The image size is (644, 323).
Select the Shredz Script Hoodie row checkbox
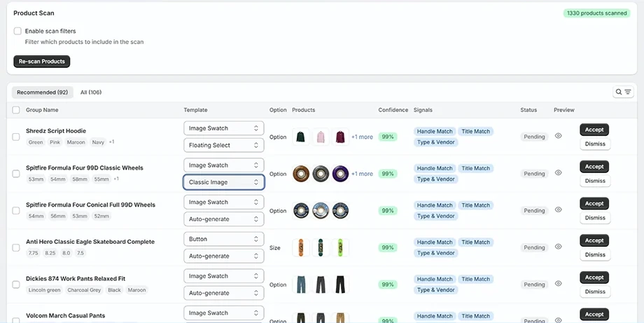tap(16, 137)
